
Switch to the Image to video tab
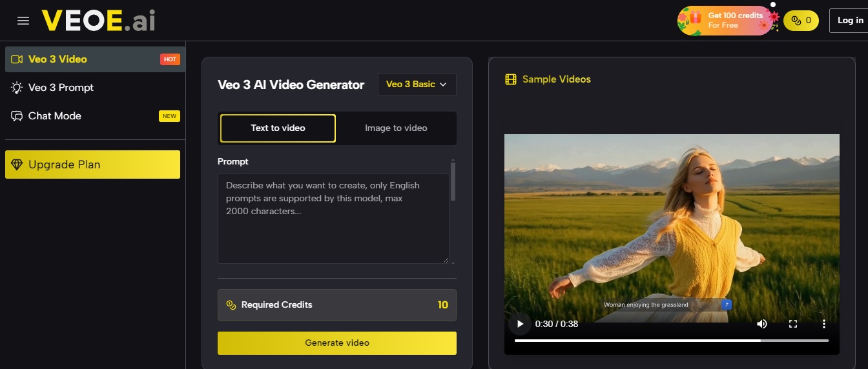pyautogui.click(x=396, y=128)
